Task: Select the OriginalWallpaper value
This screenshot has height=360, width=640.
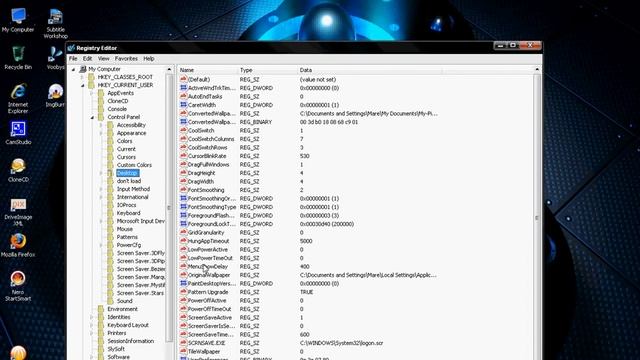Action: click(209, 275)
